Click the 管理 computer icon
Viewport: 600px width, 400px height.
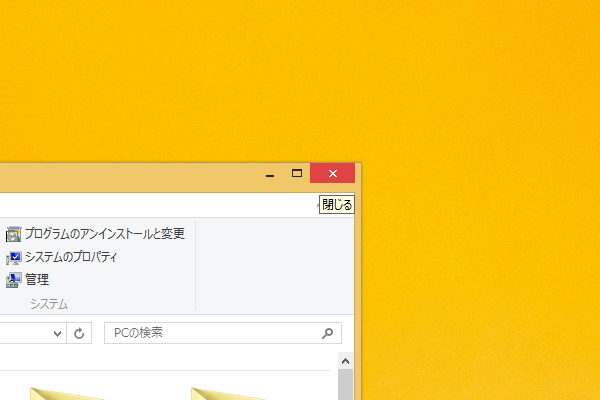(13, 280)
